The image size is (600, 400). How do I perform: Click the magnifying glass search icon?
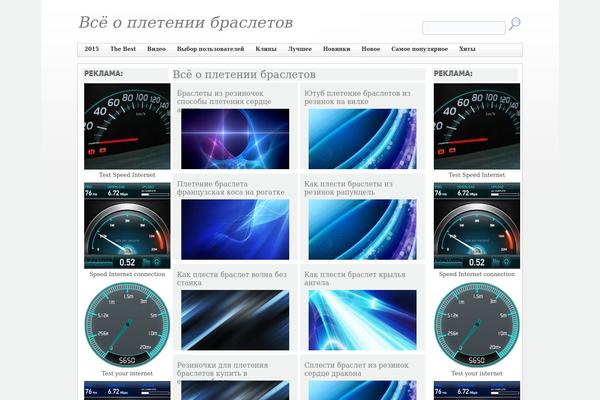(515, 24)
